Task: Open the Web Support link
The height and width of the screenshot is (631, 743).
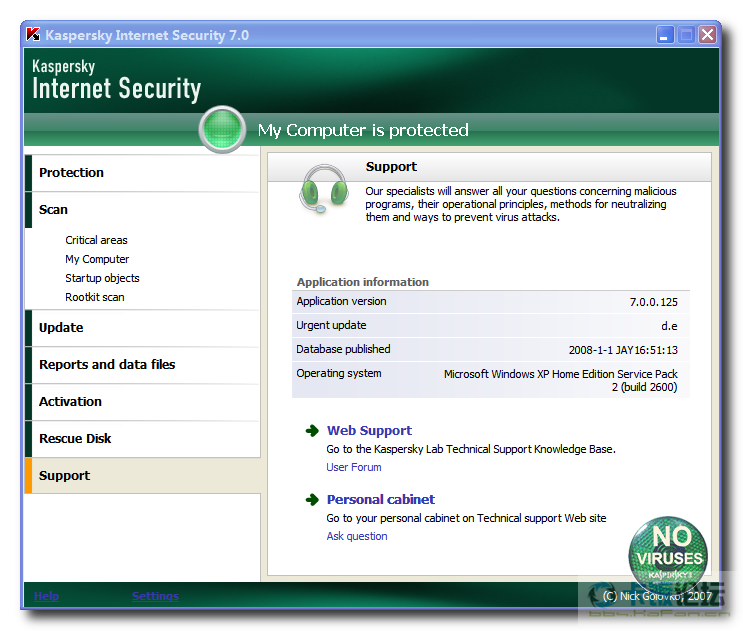Action: coord(369,431)
